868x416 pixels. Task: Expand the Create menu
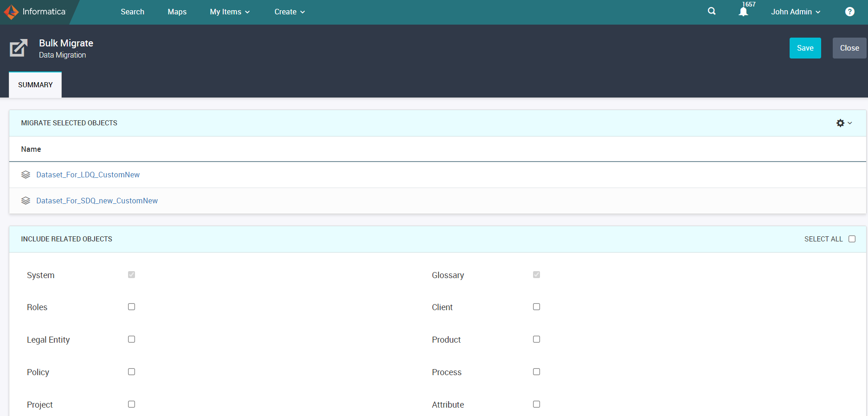coord(289,12)
